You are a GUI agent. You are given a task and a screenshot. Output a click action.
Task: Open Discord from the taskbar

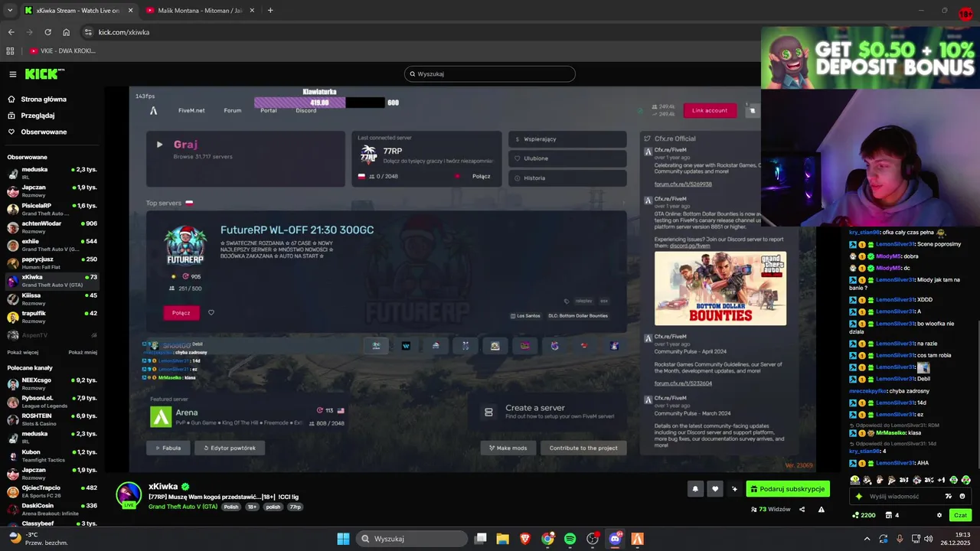[615, 539]
